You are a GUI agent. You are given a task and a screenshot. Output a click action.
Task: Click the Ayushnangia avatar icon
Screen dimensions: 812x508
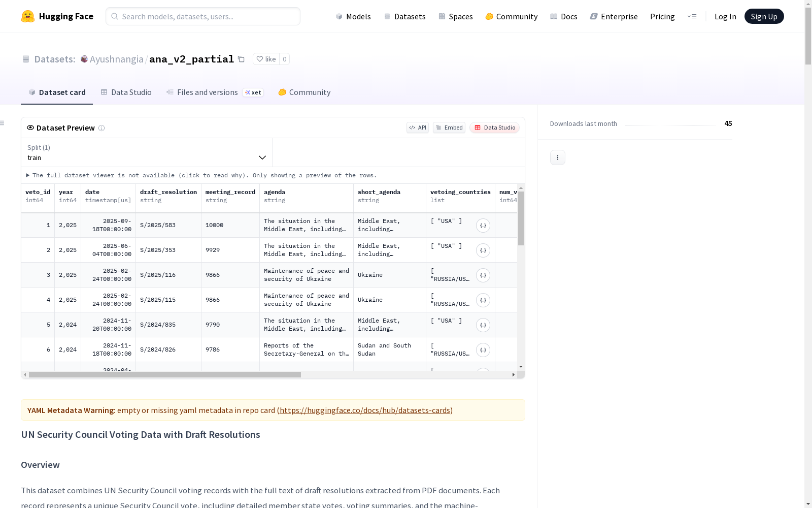(x=84, y=59)
